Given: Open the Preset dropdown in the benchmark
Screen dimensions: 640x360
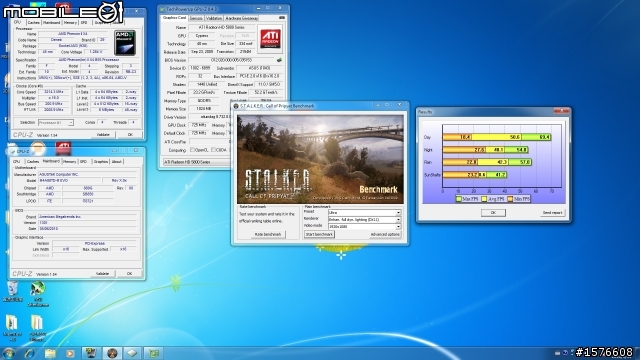Looking at the screenshot, I should tap(364, 213).
